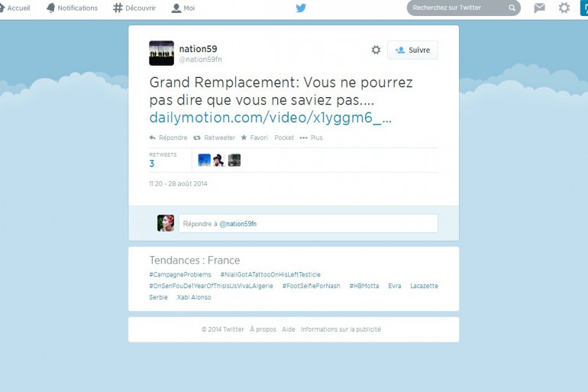588x392 pixels.
Task: Open the Notifications tab
Action: 72,8
